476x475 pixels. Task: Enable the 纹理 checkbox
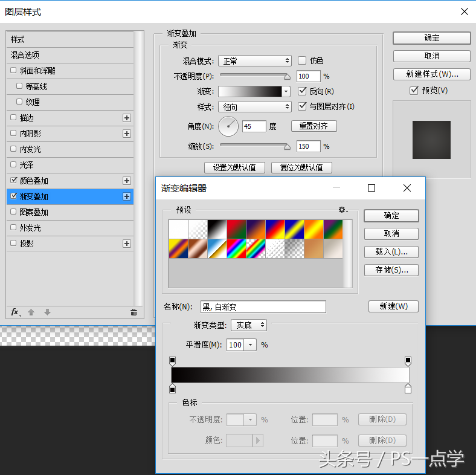19,102
